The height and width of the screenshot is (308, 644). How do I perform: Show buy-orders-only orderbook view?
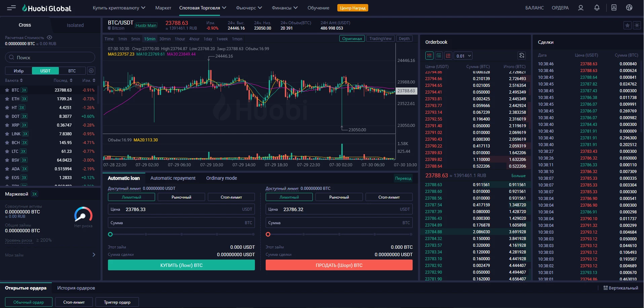coord(439,56)
